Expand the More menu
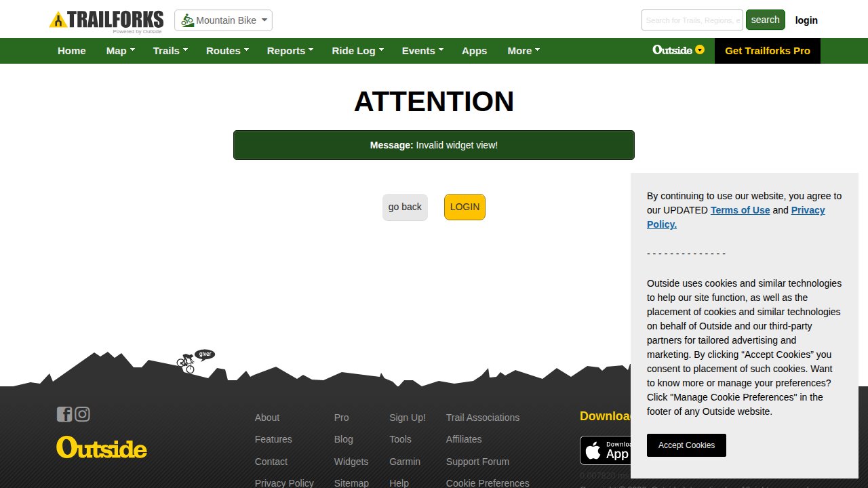 point(523,51)
